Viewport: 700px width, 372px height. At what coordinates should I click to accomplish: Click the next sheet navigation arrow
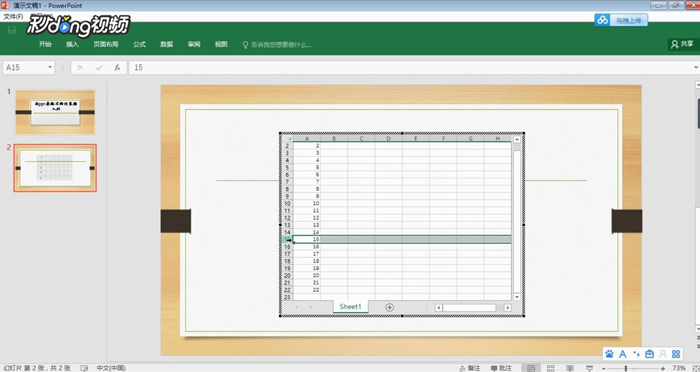[311, 307]
